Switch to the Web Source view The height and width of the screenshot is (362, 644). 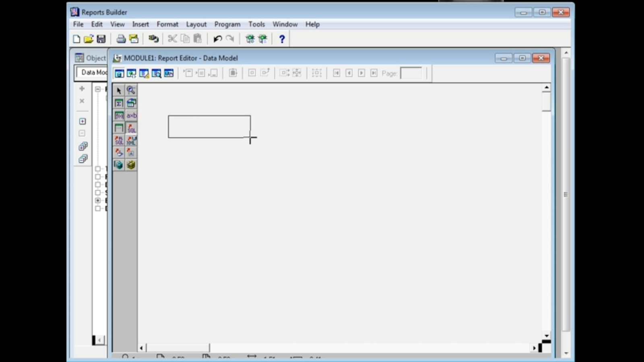tap(132, 73)
